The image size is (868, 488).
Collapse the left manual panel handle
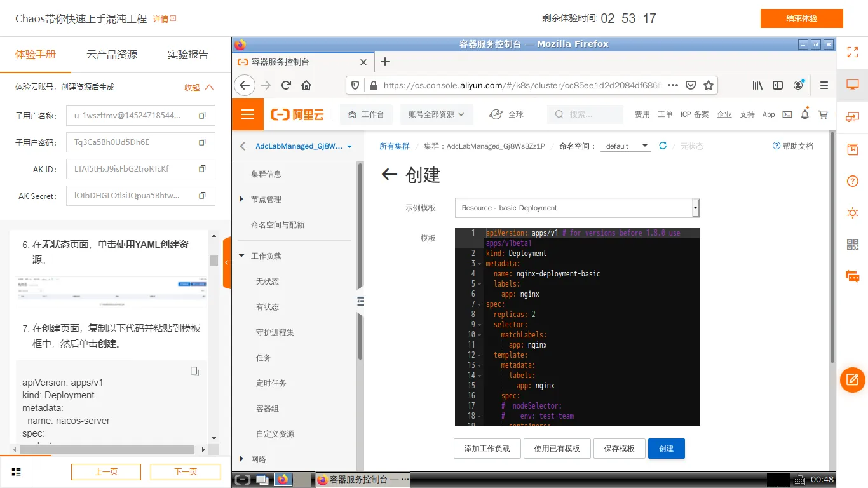point(227,262)
